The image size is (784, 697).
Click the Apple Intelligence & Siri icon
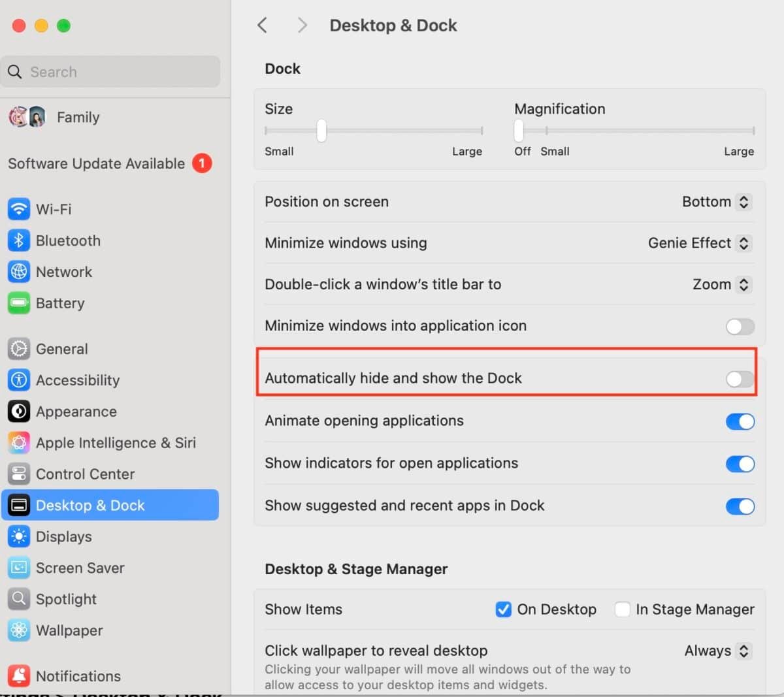click(x=19, y=443)
